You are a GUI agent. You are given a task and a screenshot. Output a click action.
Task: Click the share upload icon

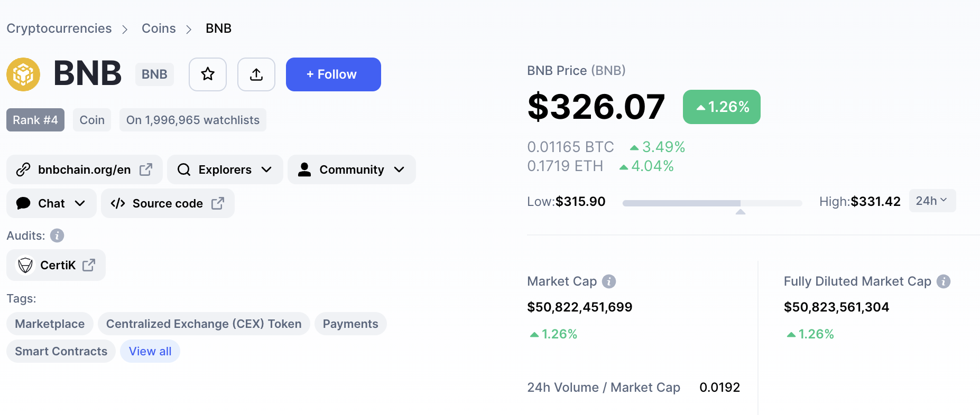[x=256, y=74]
